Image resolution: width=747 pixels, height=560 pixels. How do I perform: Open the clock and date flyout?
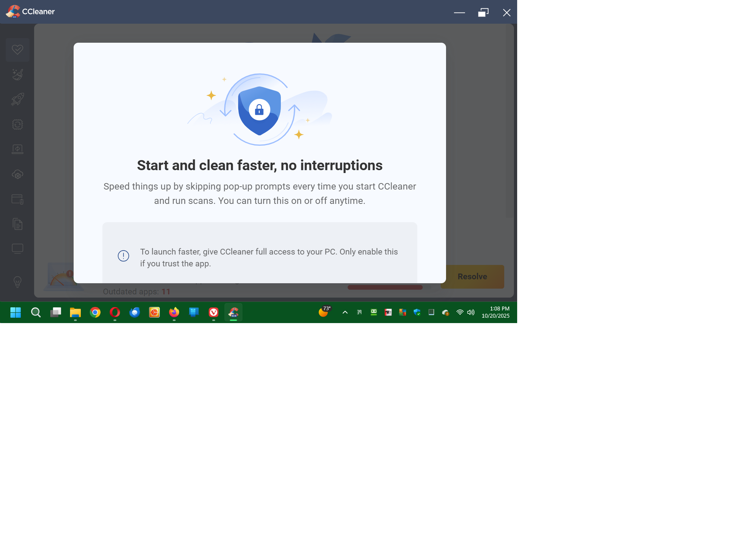pos(495,312)
